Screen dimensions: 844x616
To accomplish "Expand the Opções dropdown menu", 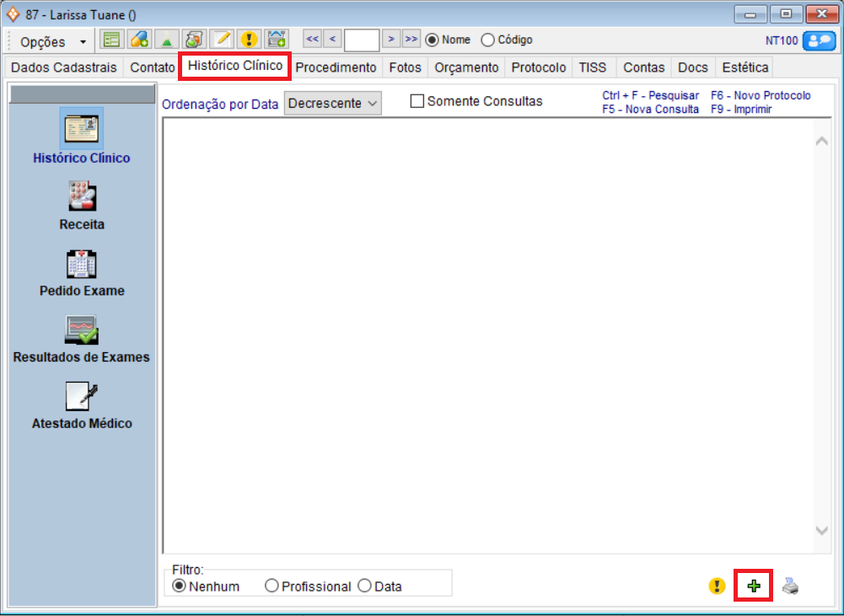I will click(x=54, y=41).
